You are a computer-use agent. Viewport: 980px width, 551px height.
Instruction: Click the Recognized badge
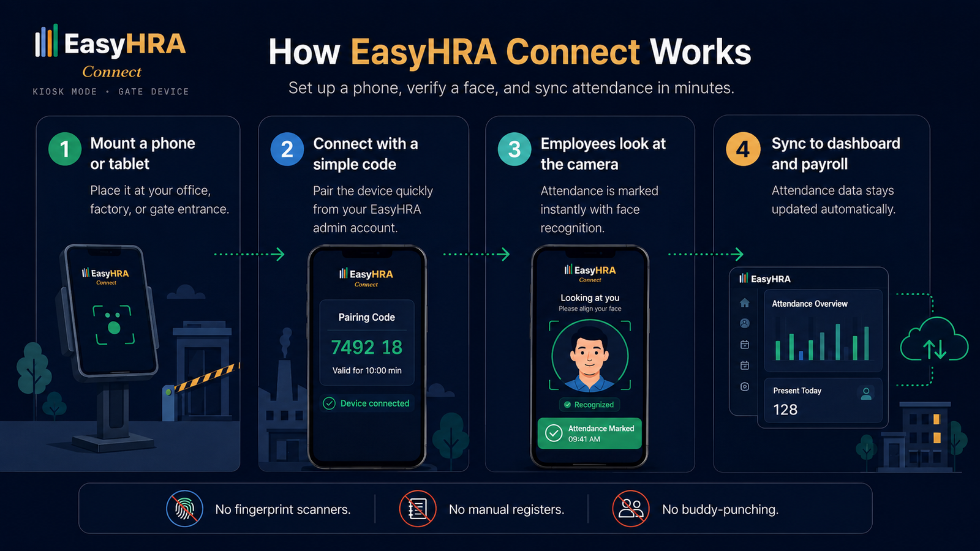point(590,405)
